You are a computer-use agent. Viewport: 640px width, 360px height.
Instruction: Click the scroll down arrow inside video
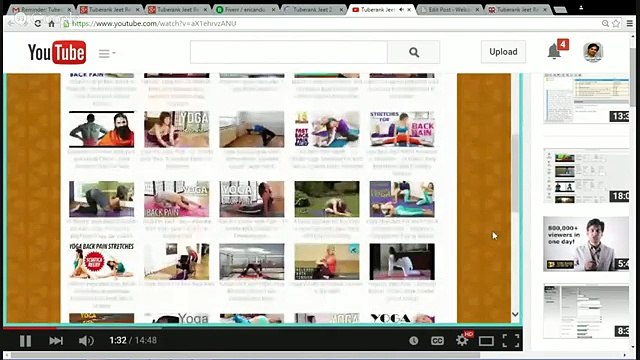point(515,314)
